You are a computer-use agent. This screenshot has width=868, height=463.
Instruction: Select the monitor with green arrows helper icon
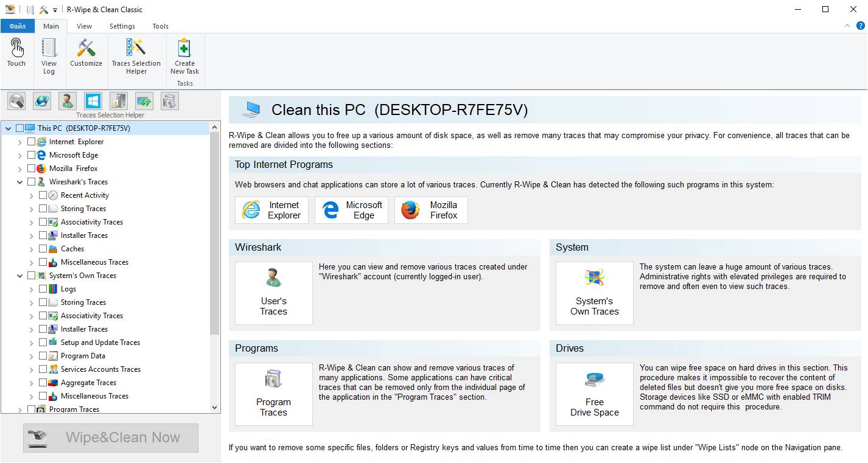tap(144, 101)
